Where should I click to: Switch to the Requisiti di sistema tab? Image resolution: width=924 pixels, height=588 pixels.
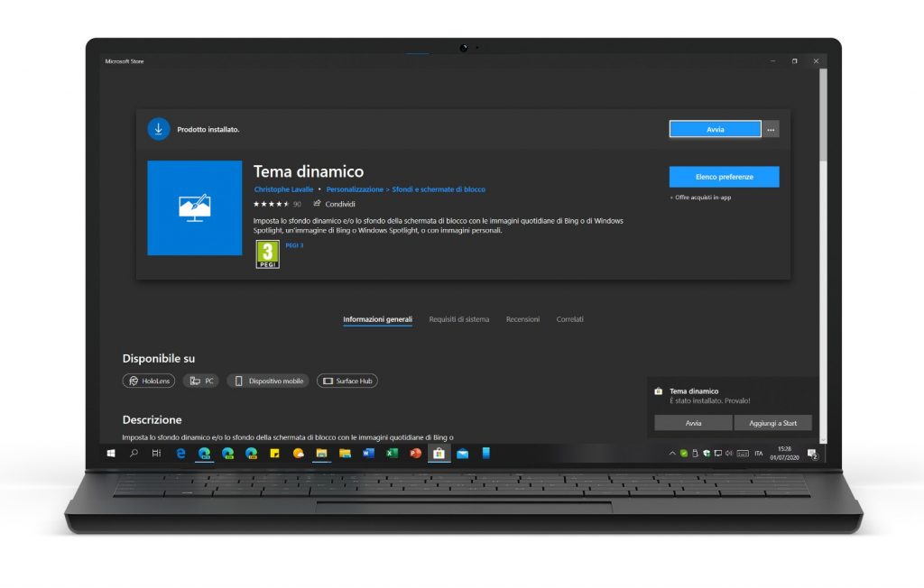coord(458,319)
